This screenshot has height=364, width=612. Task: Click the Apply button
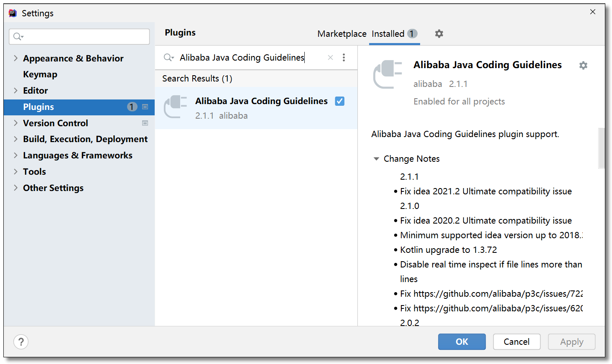pos(572,342)
